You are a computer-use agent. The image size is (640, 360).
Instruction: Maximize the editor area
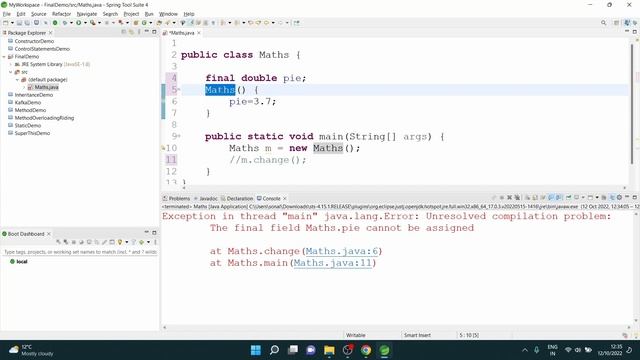(x=635, y=31)
